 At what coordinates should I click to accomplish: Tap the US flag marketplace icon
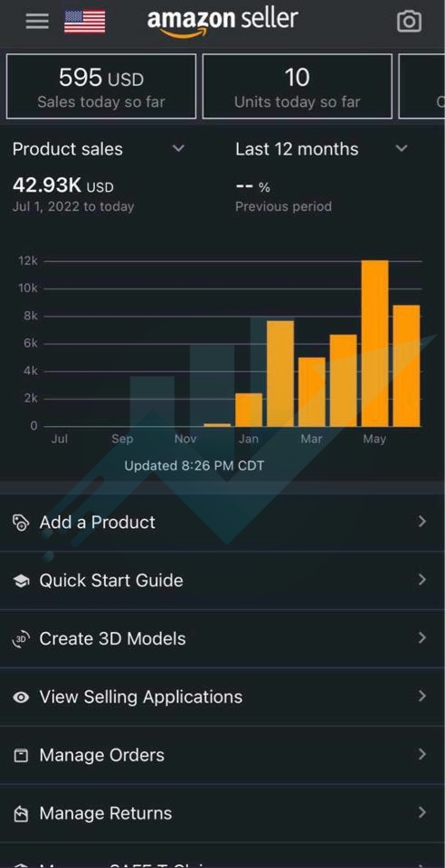(85, 22)
